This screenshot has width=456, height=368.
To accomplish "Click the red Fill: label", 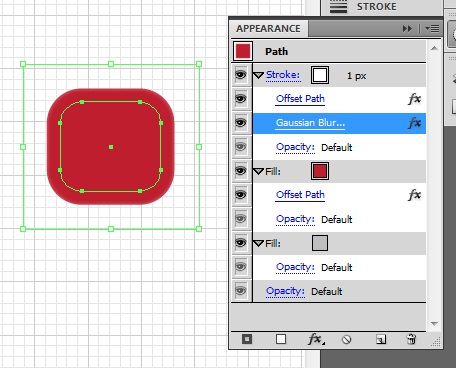I will (273, 171).
